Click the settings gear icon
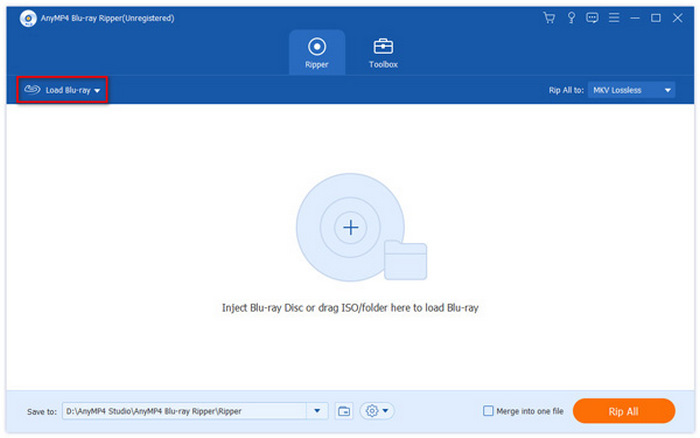700x438 pixels. pos(377,411)
